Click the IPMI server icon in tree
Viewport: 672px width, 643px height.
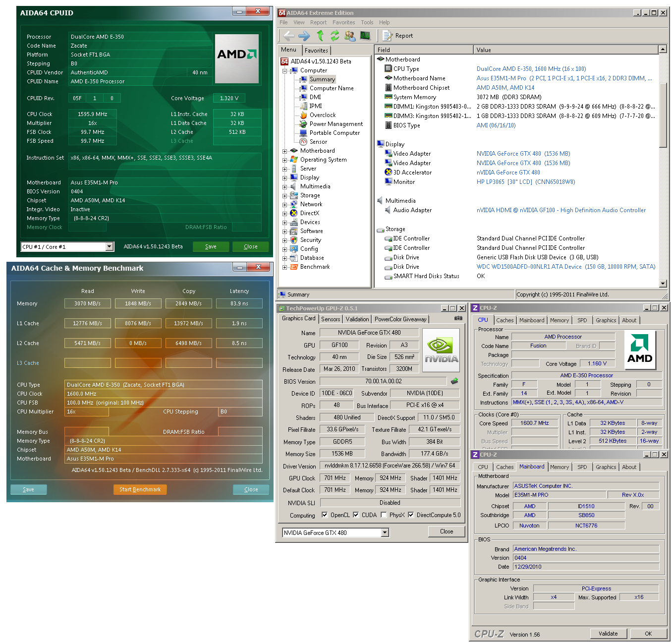304,106
